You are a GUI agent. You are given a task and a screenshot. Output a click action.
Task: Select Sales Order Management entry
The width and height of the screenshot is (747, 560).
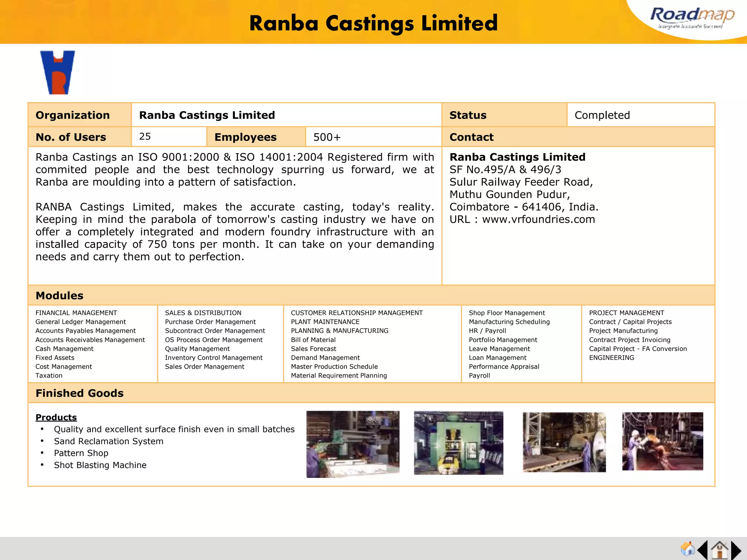point(205,366)
